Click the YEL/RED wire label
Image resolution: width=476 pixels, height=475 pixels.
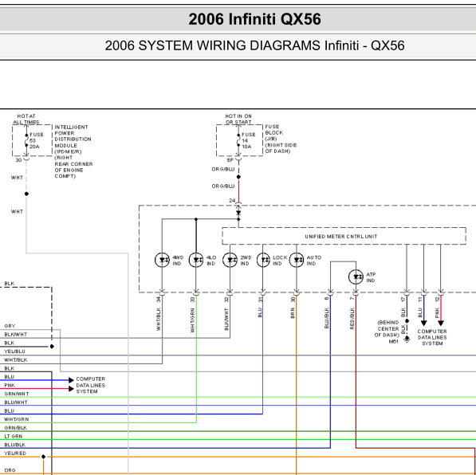[x=15, y=453]
